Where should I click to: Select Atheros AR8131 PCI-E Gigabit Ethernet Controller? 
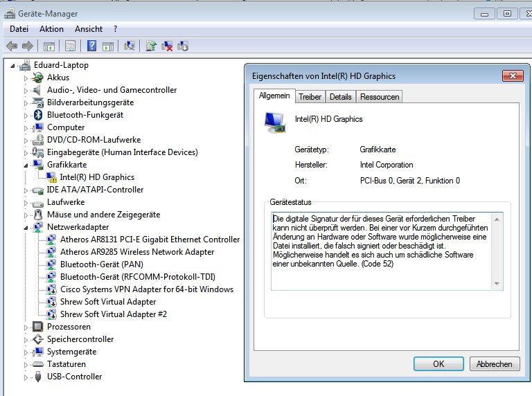(x=150, y=240)
